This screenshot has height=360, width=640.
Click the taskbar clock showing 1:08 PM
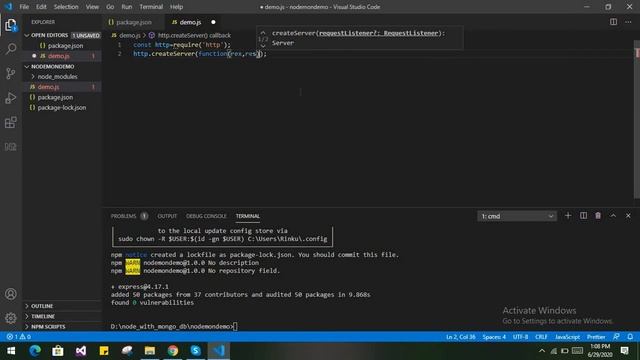pos(600,351)
